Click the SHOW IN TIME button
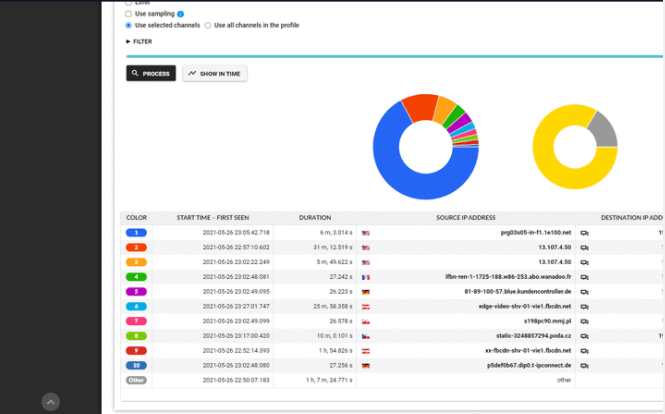 click(x=215, y=73)
